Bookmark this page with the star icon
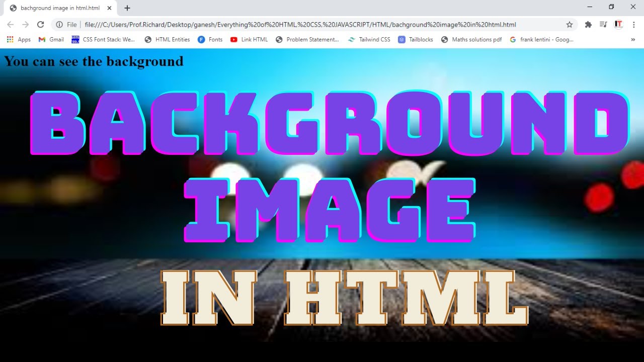This screenshot has height=362, width=644. (x=570, y=25)
